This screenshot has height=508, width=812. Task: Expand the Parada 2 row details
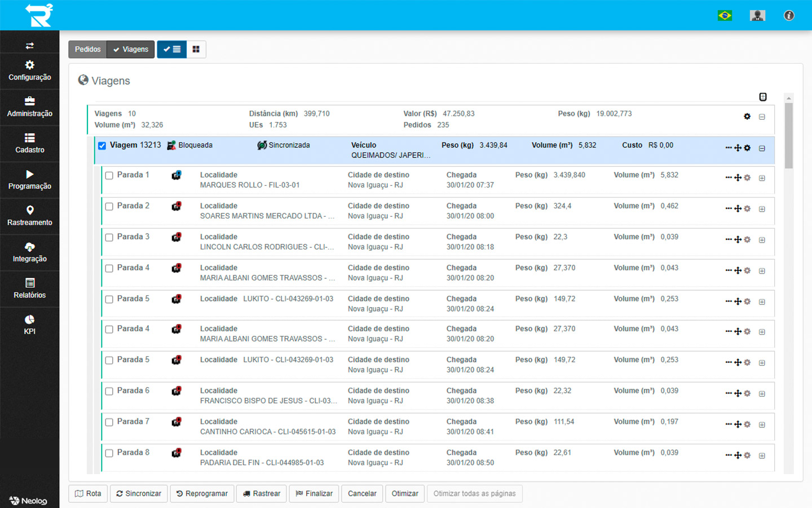pos(762,209)
